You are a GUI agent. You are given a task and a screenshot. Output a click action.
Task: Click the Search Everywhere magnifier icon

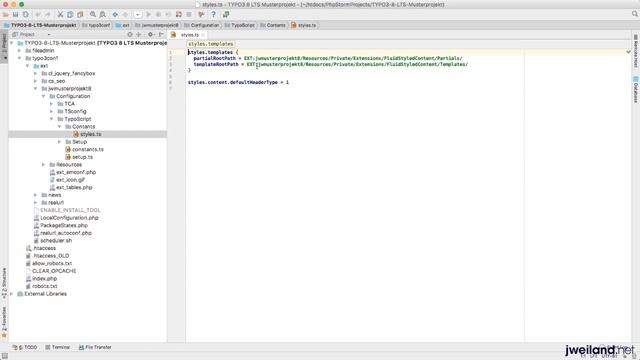coord(635,14)
